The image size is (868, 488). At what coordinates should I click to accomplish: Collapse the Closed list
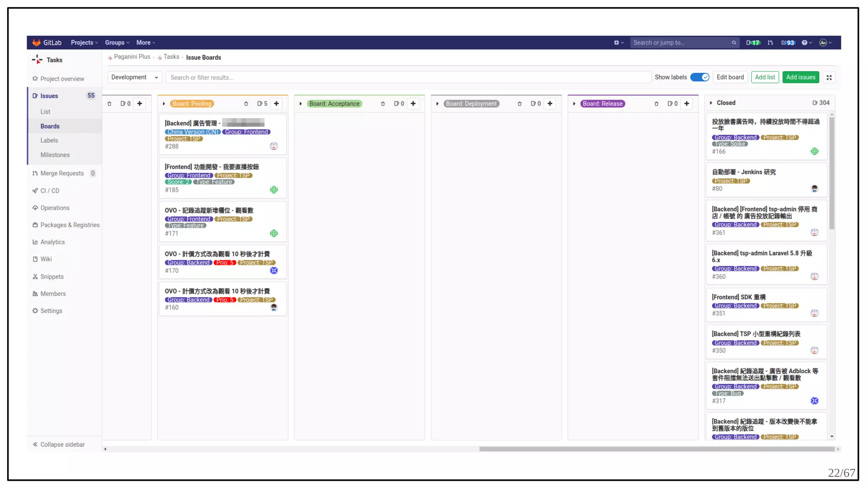tap(711, 103)
